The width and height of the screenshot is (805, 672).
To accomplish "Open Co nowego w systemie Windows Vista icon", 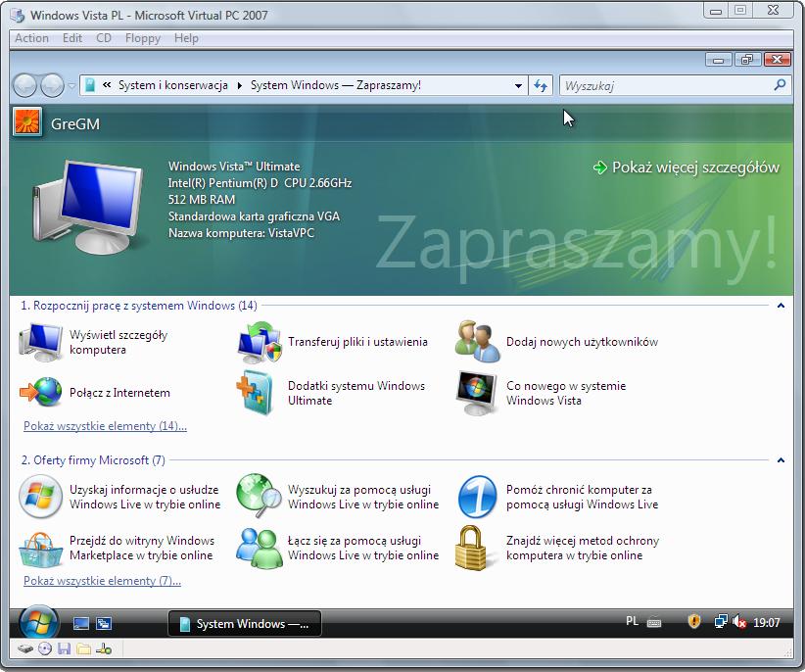I will point(478,393).
